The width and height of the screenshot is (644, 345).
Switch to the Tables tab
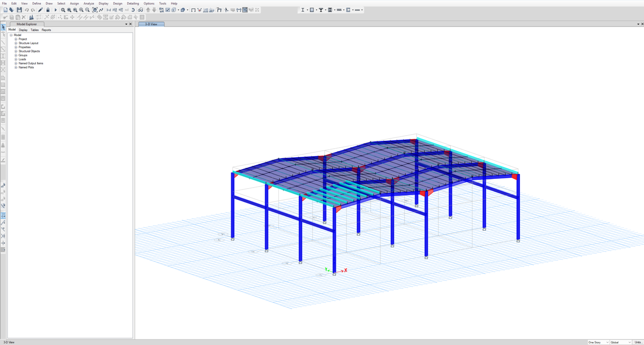click(35, 30)
